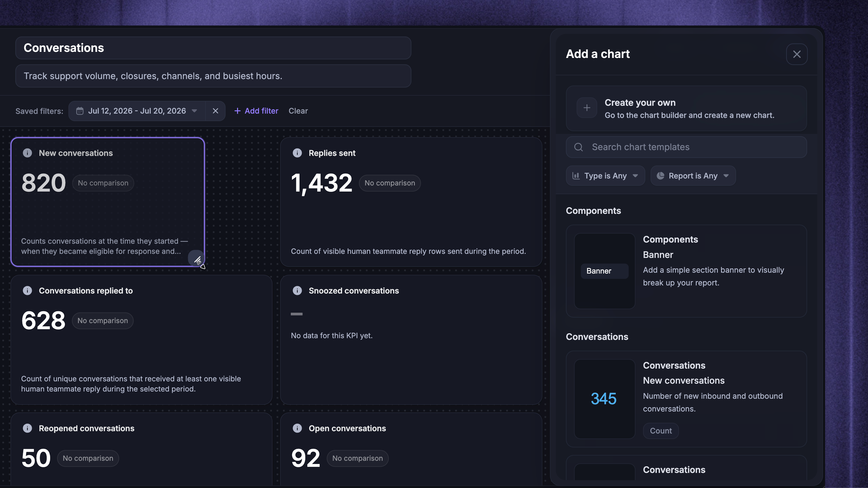Remove the Jul 12 - Jul 20 date filter
868x488 pixels.
215,111
